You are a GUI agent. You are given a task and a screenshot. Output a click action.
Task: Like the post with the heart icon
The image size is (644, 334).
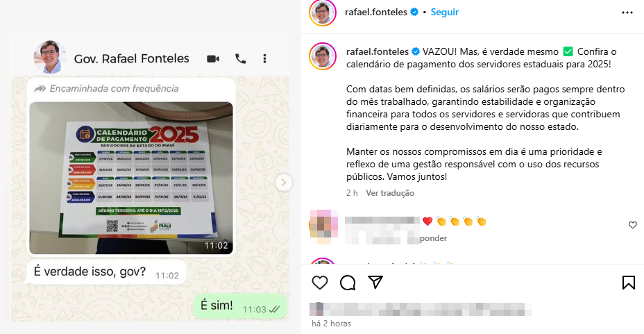click(319, 283)
